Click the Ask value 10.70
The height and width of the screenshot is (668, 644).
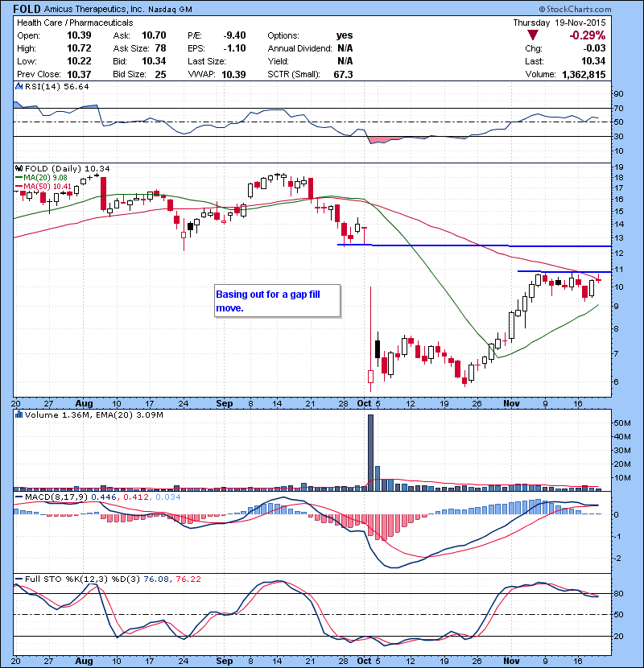[x=154, y=35]
